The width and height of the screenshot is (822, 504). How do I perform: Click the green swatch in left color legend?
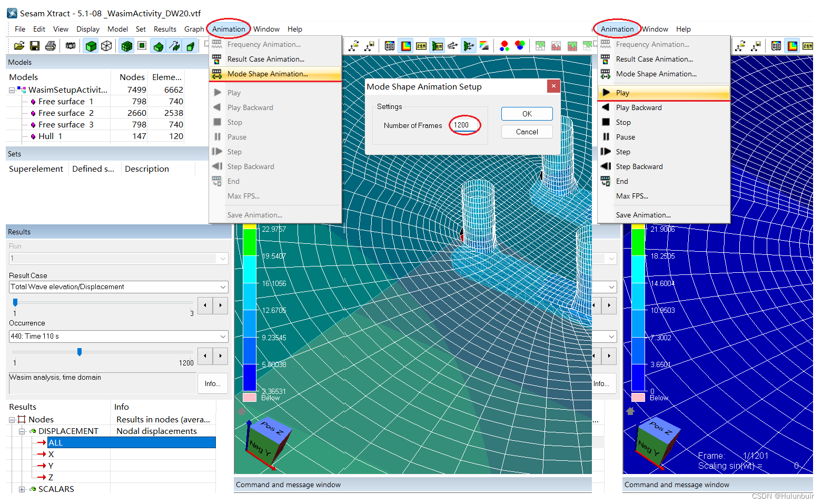point(250,242)
